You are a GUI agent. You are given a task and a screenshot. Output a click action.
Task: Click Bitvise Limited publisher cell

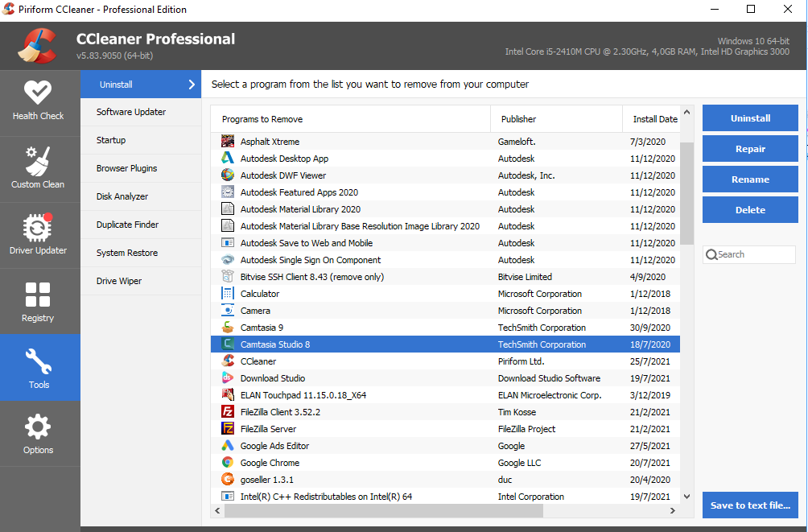pos(525,277)
